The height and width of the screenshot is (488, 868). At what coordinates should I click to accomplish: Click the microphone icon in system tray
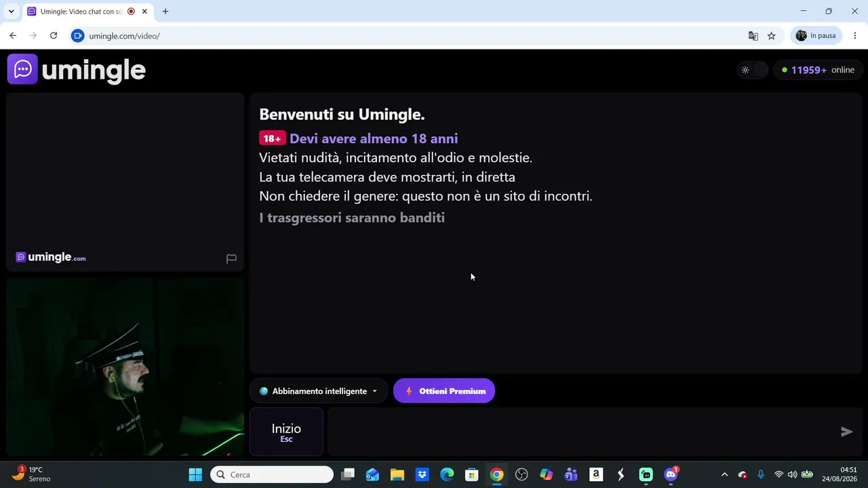point(761,474)
